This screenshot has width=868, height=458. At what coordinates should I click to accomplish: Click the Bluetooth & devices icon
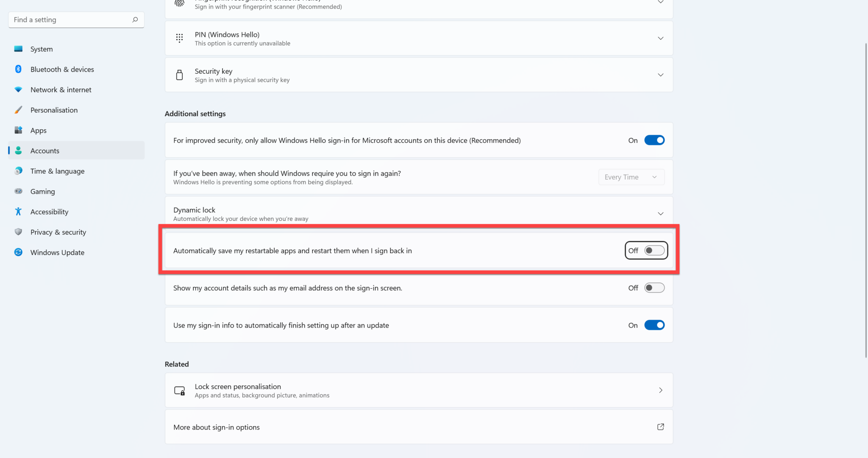pos(18,69)
